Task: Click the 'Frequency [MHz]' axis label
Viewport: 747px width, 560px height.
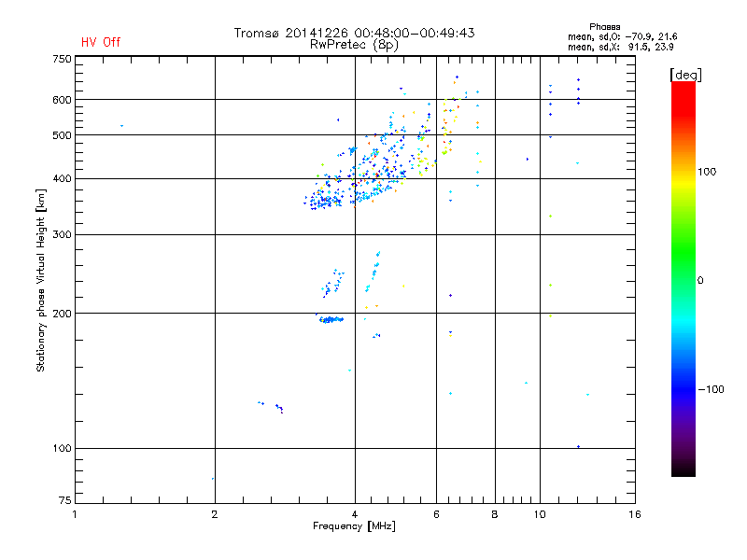Action: (x=354, y=526)
